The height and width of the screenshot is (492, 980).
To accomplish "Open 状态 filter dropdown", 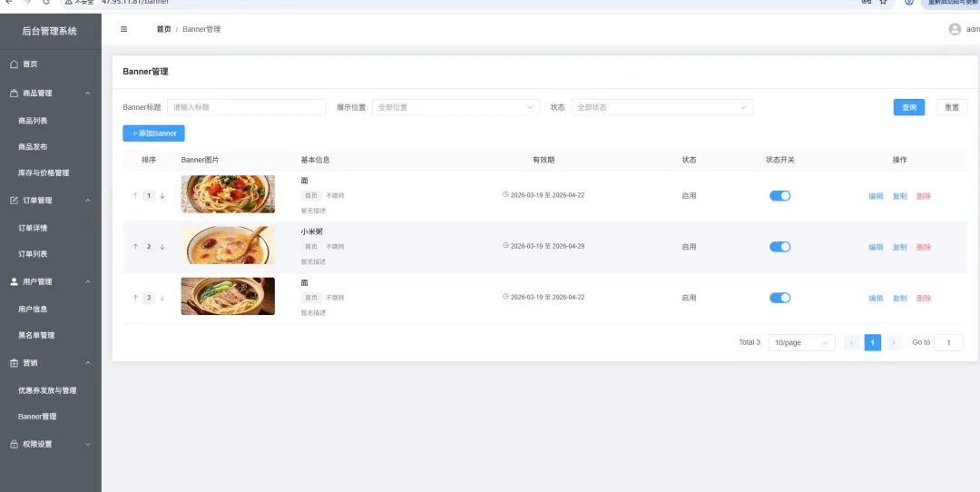I will tap(662, 107).
